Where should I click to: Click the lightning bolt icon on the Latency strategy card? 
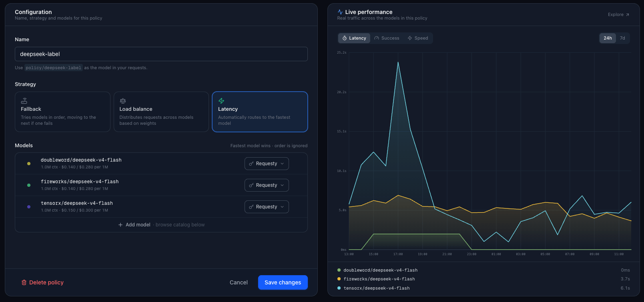click(221, 101)
